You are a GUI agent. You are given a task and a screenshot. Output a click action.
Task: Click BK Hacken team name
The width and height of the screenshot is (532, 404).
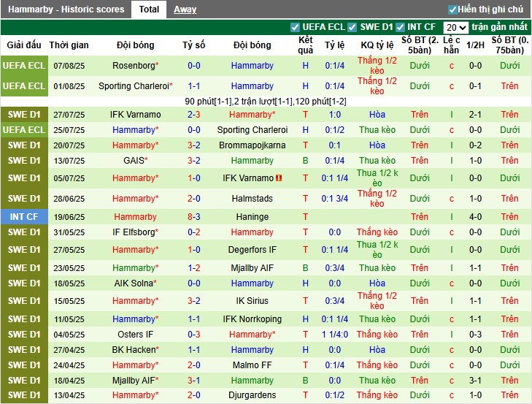(x=136, y=350)
